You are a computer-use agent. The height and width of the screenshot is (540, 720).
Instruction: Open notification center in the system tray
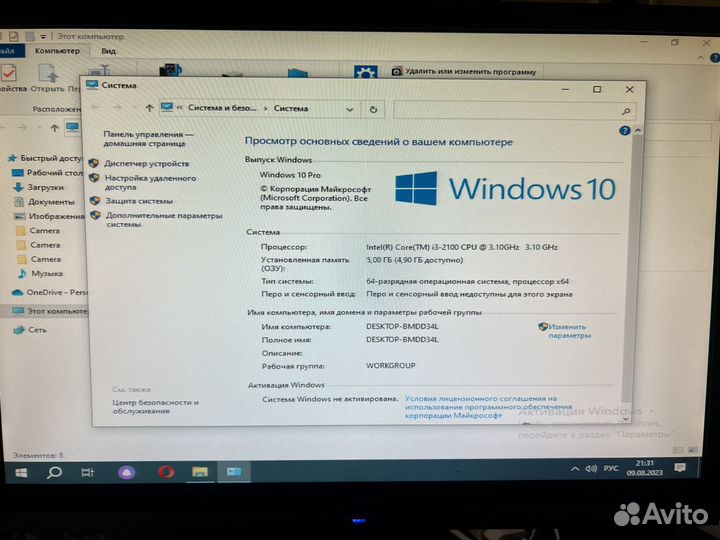click(x=680, y=468)
